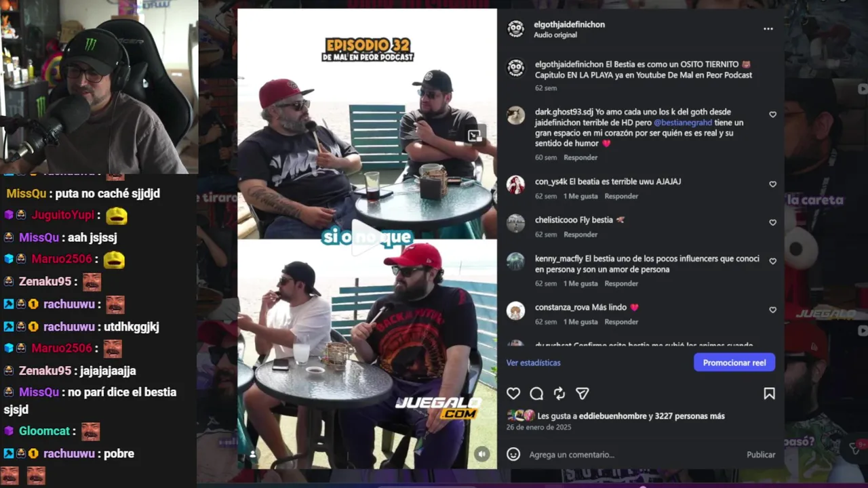Like the comment by con_ys4k
Viewport: 868px width, 488px height.
772,184
